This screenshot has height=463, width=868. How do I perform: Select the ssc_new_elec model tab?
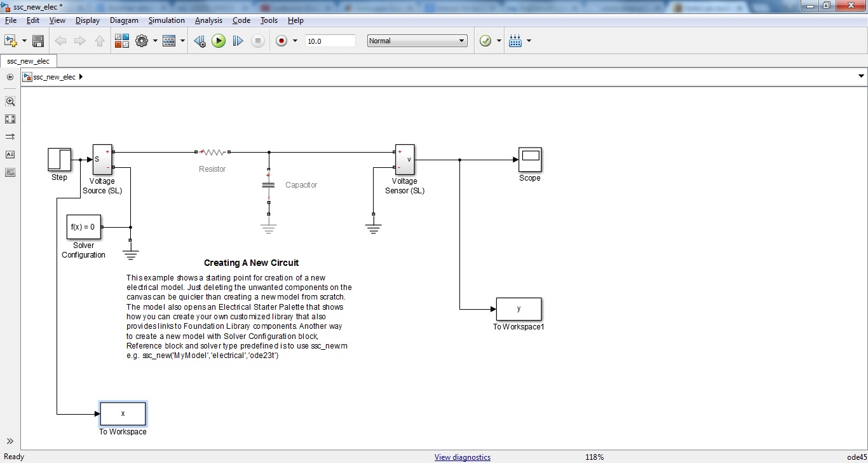coord(29,61)
